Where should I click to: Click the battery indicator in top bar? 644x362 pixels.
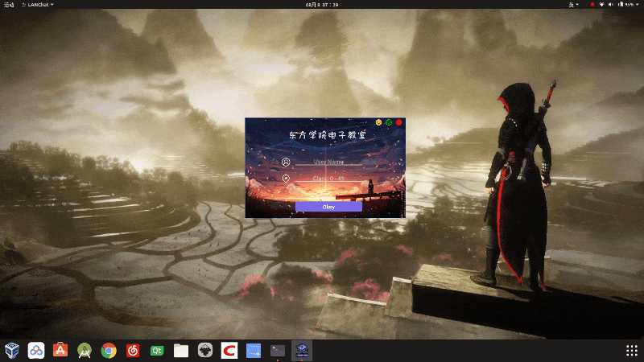625,5
